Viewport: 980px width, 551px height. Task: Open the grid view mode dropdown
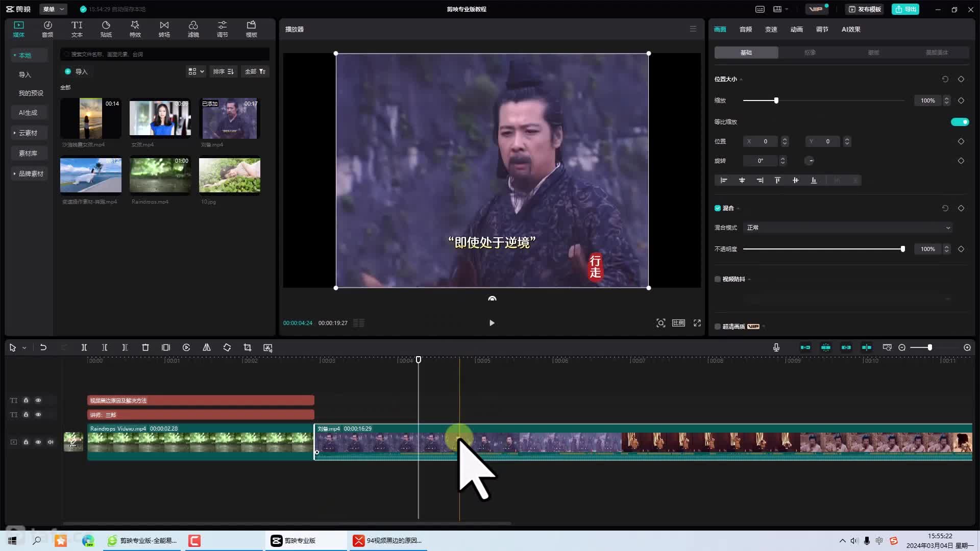(196, 71)
